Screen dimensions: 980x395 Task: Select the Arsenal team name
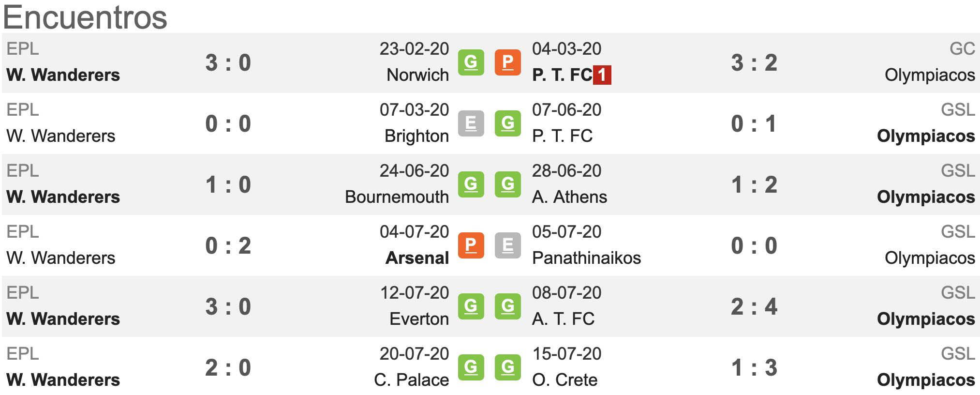click(417, 258)
